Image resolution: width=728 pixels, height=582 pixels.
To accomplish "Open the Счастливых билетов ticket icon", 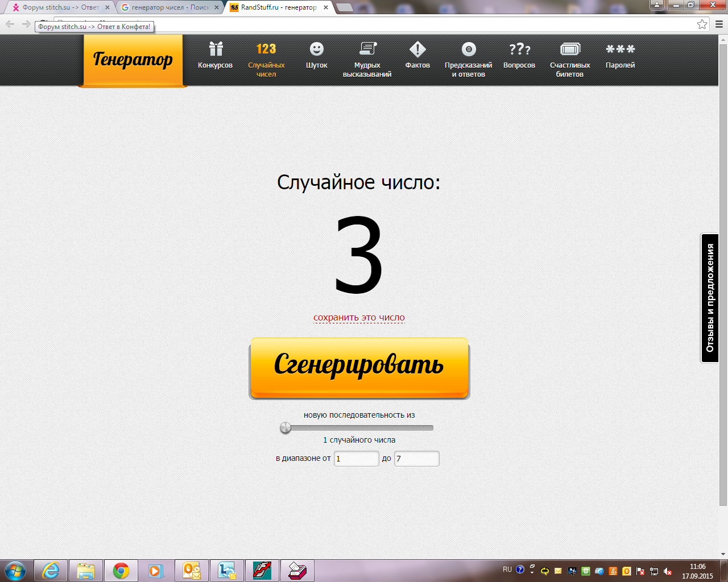I will (570, 49).
